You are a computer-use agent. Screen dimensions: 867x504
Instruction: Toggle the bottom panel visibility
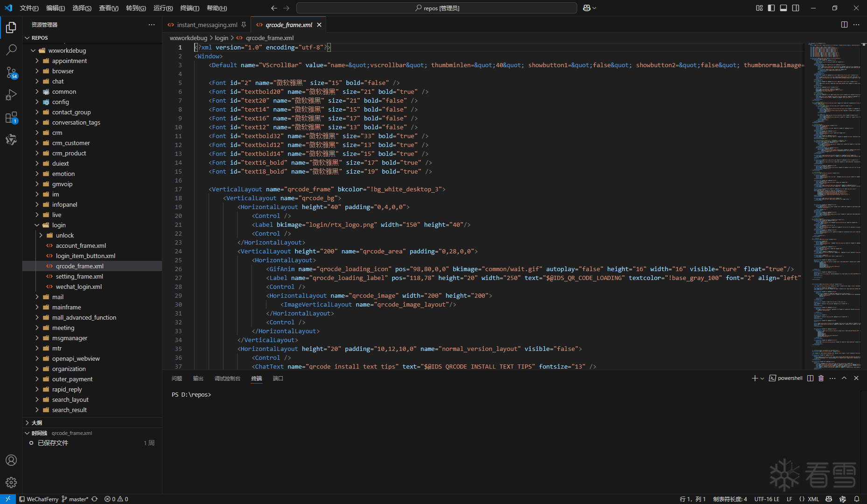[783, 8]
